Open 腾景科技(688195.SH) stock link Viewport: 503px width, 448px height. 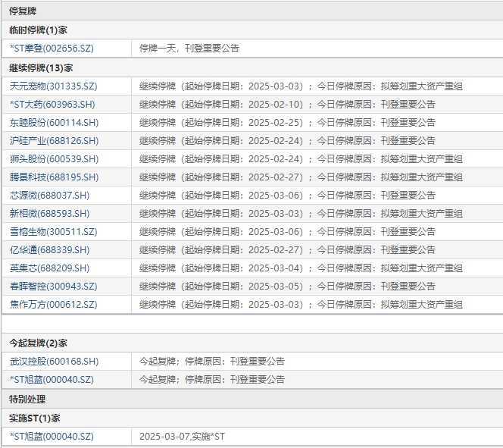click(54, 177)
